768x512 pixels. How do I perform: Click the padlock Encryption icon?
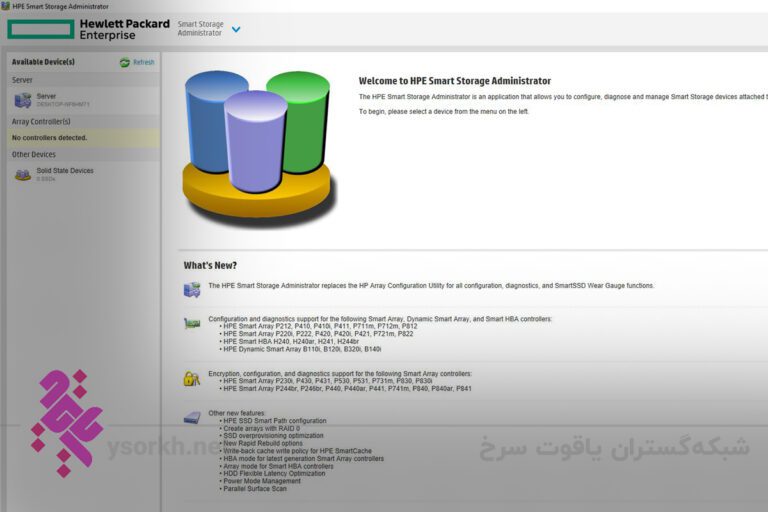pyautogui.click(x=192, y=378)
